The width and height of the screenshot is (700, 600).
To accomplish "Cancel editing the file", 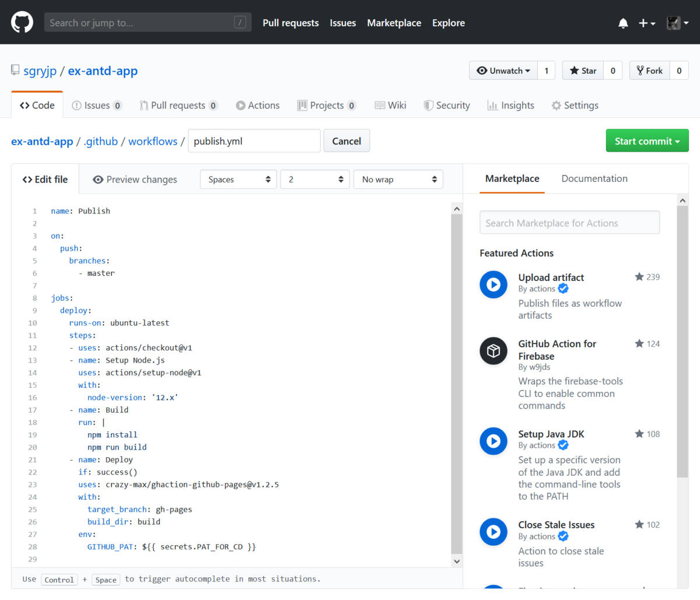I will (346, 141).
